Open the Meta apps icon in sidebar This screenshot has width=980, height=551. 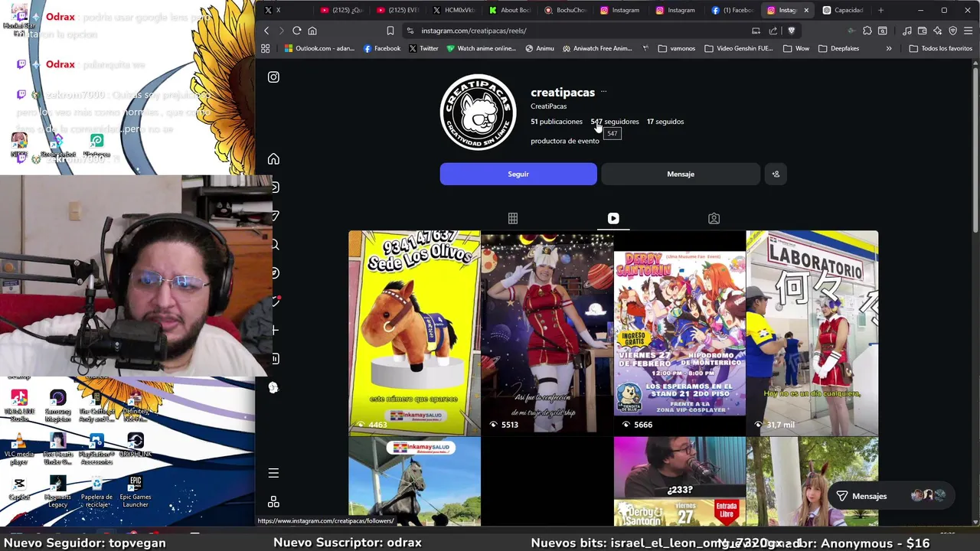tap(273, 502)
